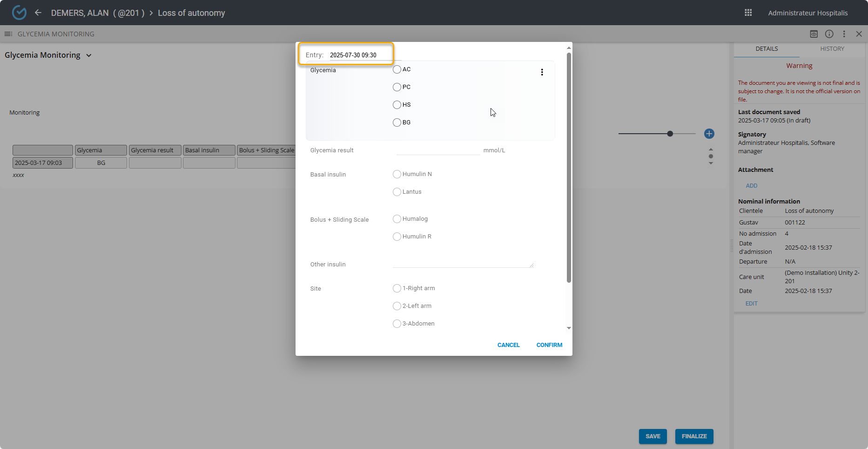The image size is (868, 449).
Task: Open the hamburger menu beside Glycemia Monitoring
Action: point(8,34)
